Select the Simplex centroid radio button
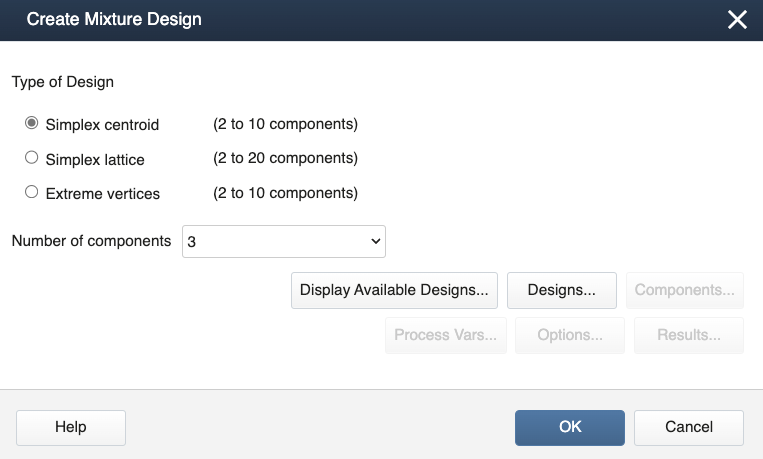 pyautogui.click(x=32, y=124)
